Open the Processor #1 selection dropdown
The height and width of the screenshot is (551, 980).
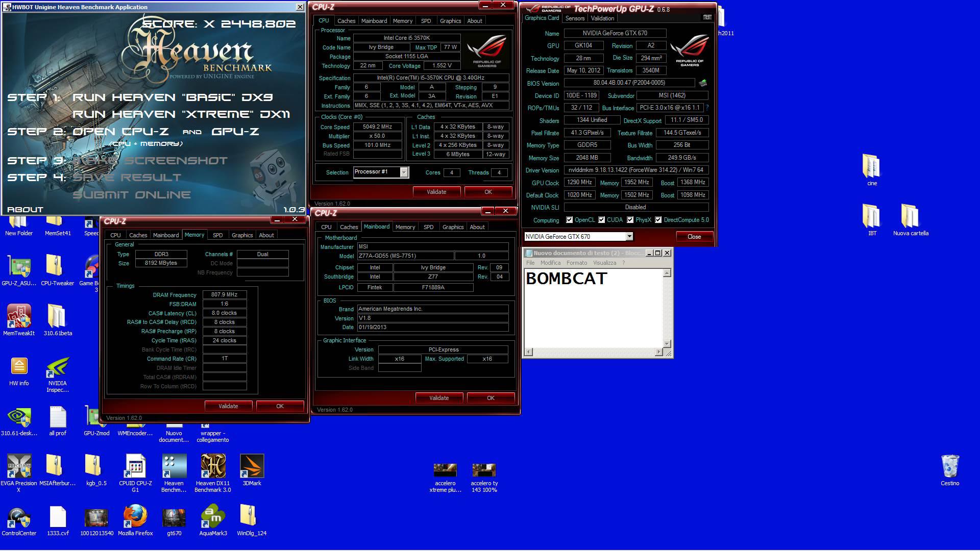[x=404, y=172]
